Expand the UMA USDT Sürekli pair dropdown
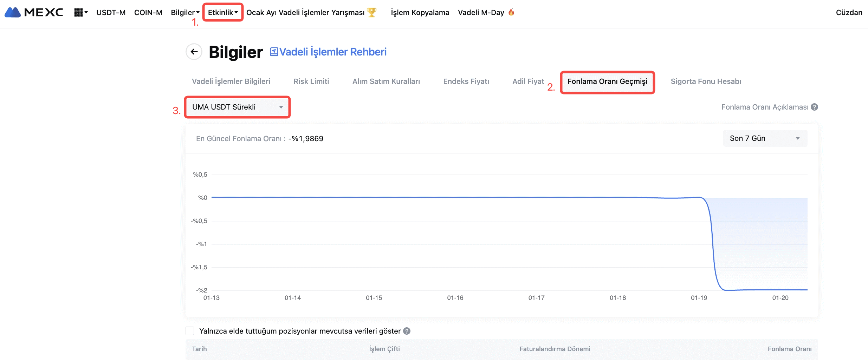868x361 pixels. (237, 107)
